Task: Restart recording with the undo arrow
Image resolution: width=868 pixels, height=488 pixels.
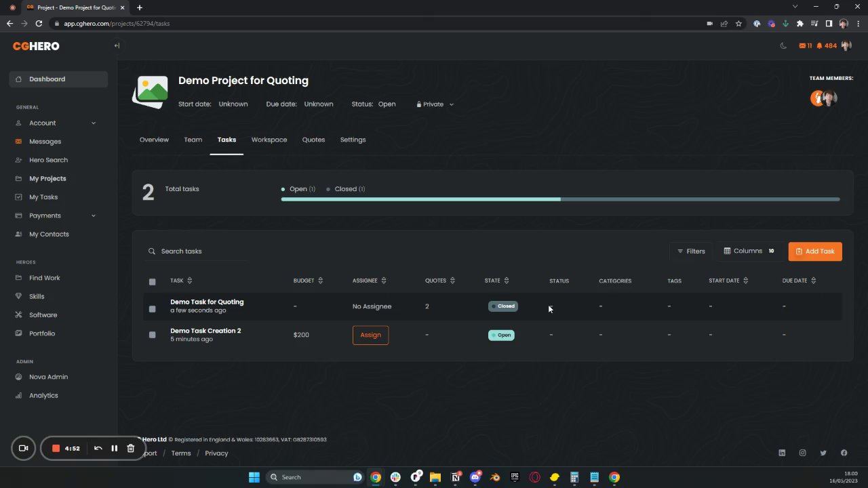Action: 98,448
